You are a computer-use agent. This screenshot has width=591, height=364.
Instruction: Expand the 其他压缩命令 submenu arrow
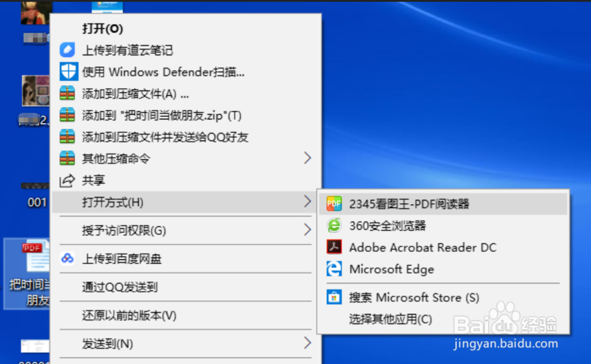(307, 158)
